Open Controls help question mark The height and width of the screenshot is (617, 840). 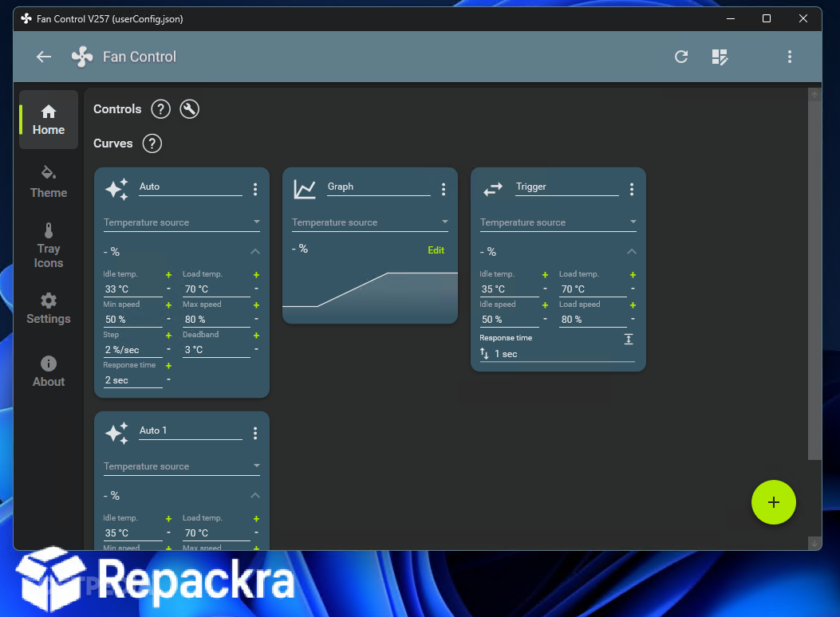point(160,109)
